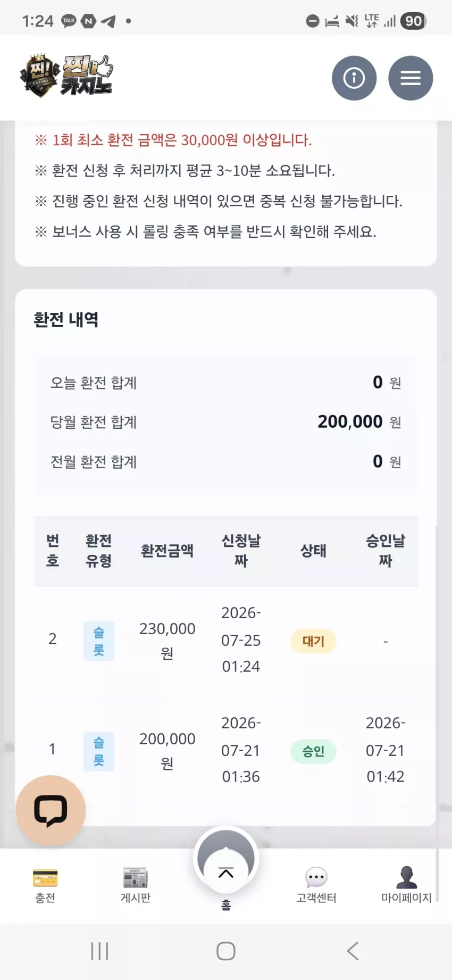
Task: Tap Android back navigation button
Action: pyautogui.click(x=353, y=951)
